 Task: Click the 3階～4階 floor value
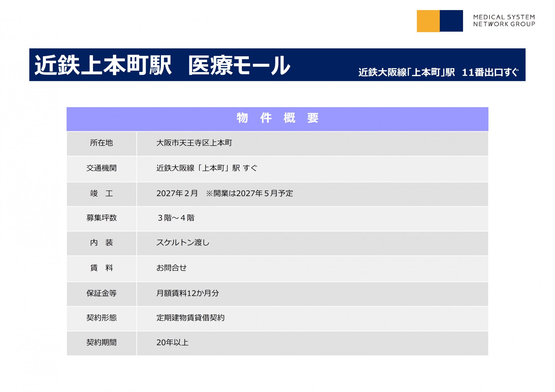point(176,218)
